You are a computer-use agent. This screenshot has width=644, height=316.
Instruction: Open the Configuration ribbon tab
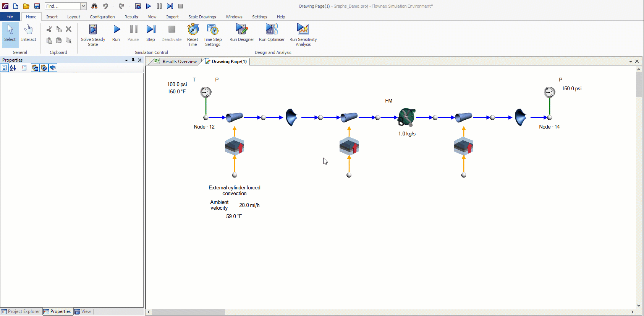click(x=102, y=17)
